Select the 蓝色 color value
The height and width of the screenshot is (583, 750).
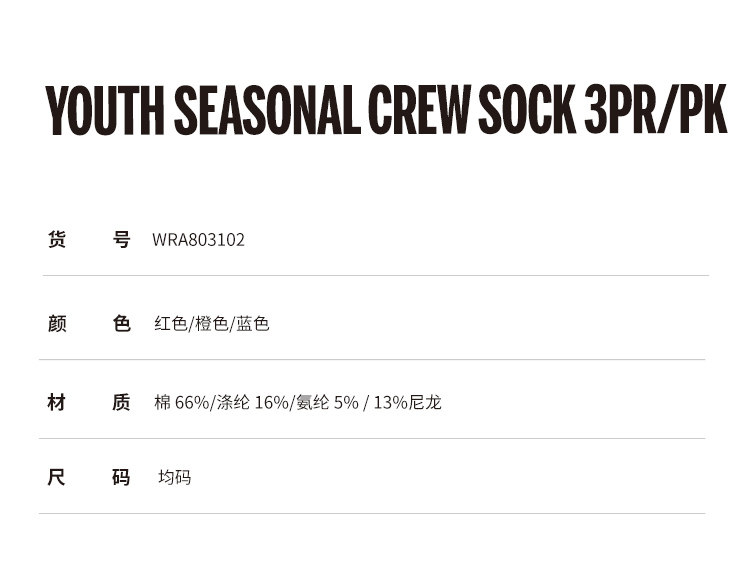(x=253, y=324)
